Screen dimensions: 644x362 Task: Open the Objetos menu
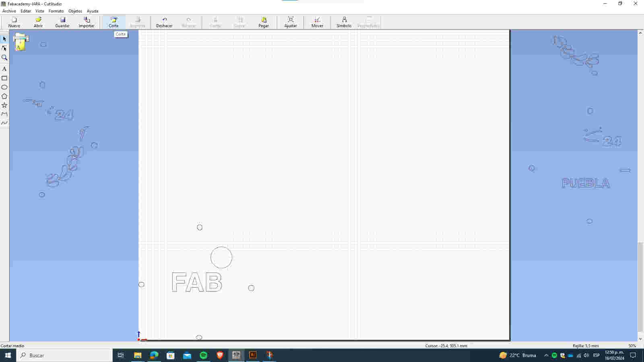coord(75,11)
